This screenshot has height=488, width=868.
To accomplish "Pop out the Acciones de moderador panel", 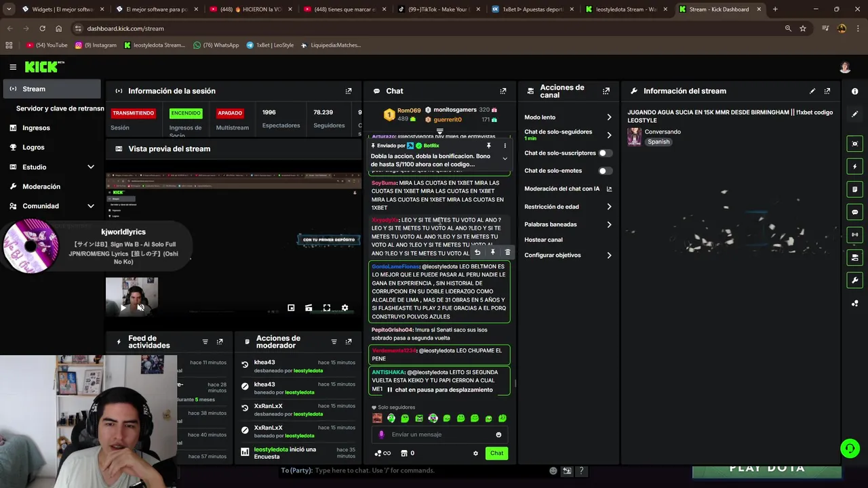I will tap(349, 342).
